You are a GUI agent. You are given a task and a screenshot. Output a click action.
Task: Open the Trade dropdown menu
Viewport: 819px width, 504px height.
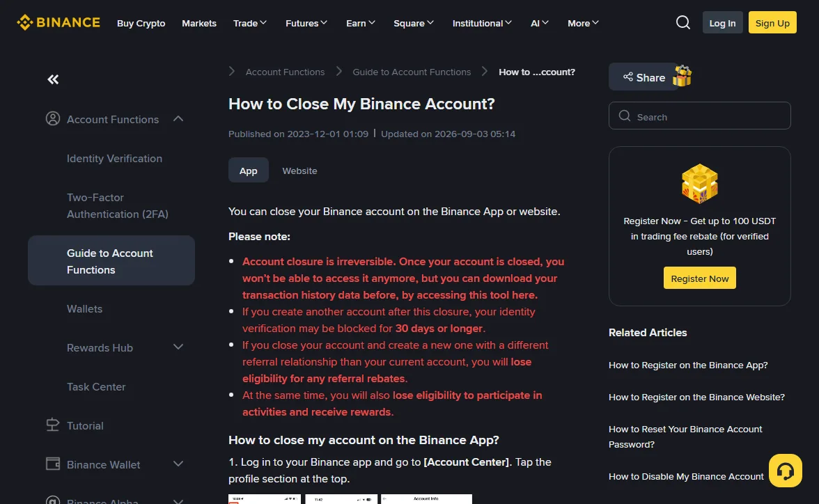(249, 23)
